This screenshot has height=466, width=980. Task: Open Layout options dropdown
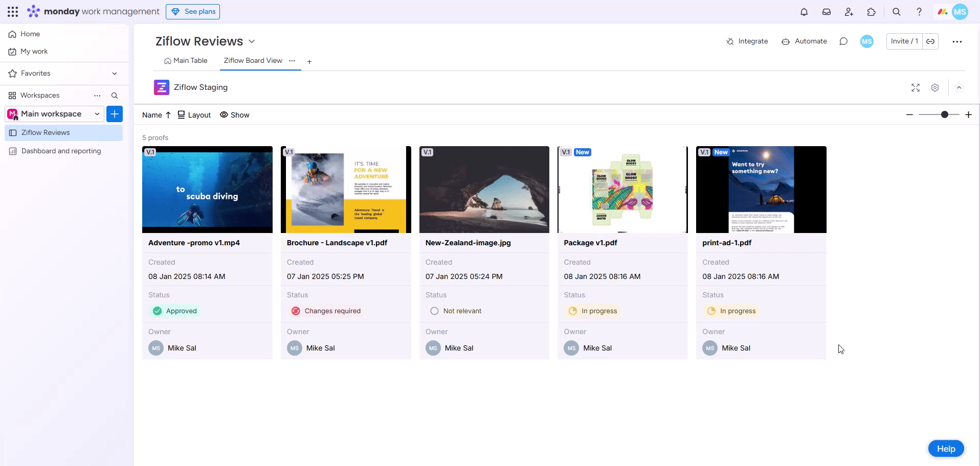[x=194, y=115]
